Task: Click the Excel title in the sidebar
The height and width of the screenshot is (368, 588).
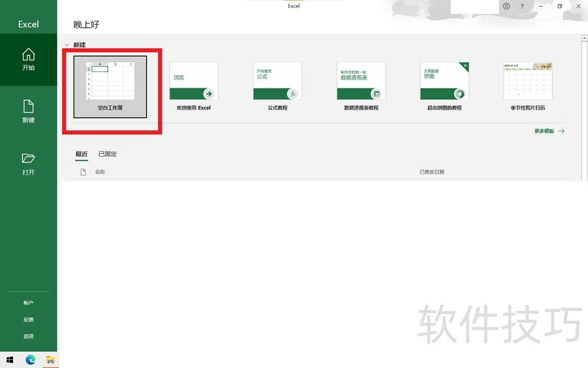Action: click(29, 24)
